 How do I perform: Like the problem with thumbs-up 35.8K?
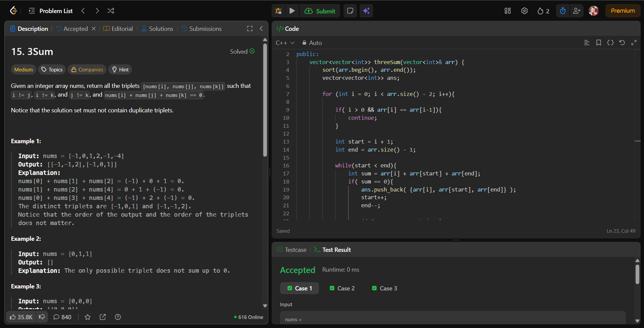21,317
